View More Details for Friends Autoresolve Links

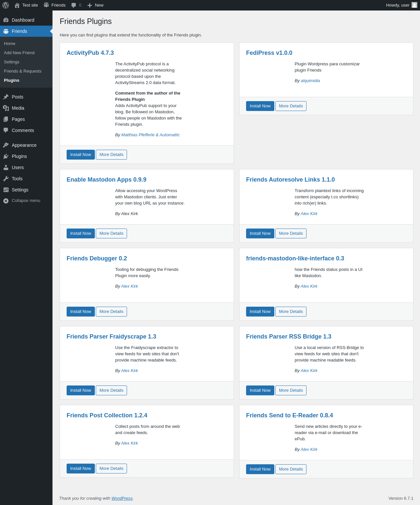pos(291,233)
